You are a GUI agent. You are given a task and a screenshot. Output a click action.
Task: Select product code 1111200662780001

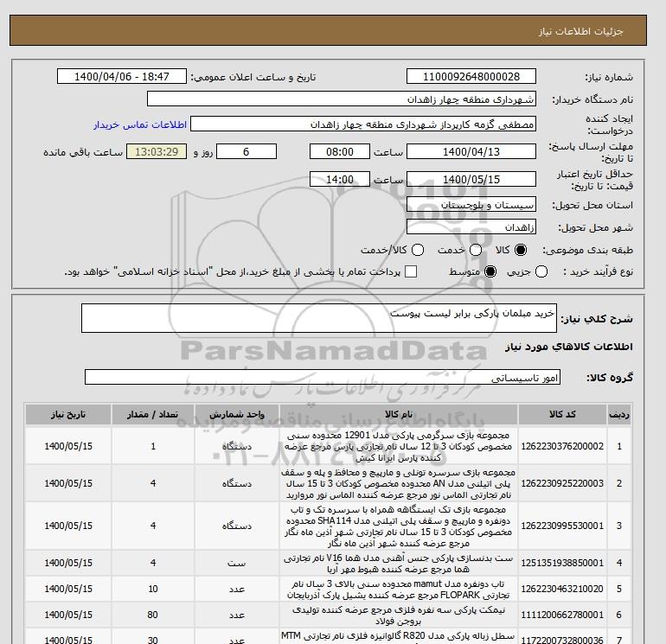562,615
